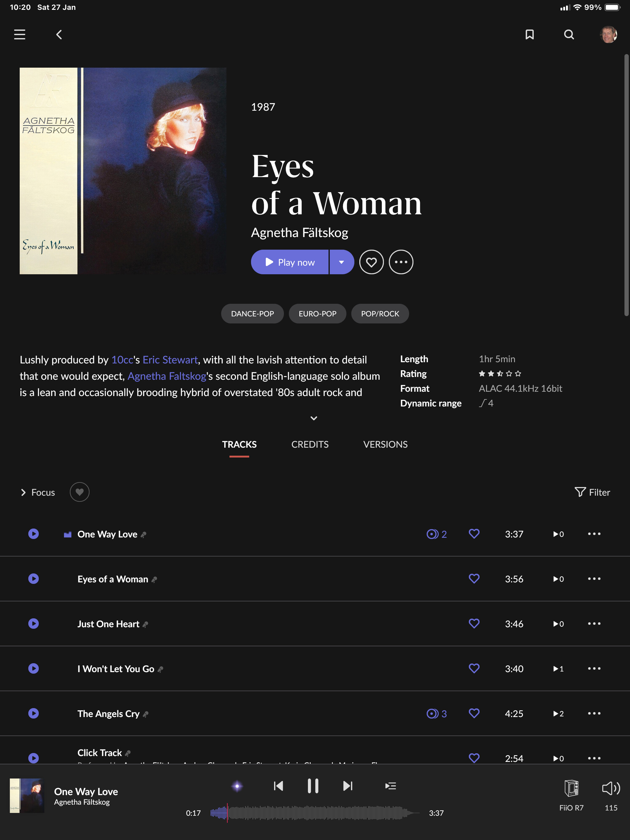Skip to the previous track
This screenshot has height=840, width=630.
pos(278,786)
